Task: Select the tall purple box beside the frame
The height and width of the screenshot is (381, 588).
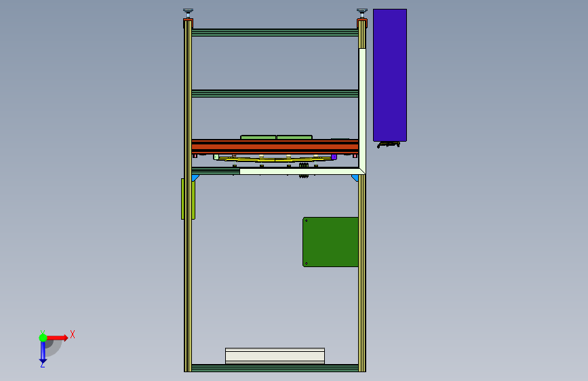Action: point(390,75)
